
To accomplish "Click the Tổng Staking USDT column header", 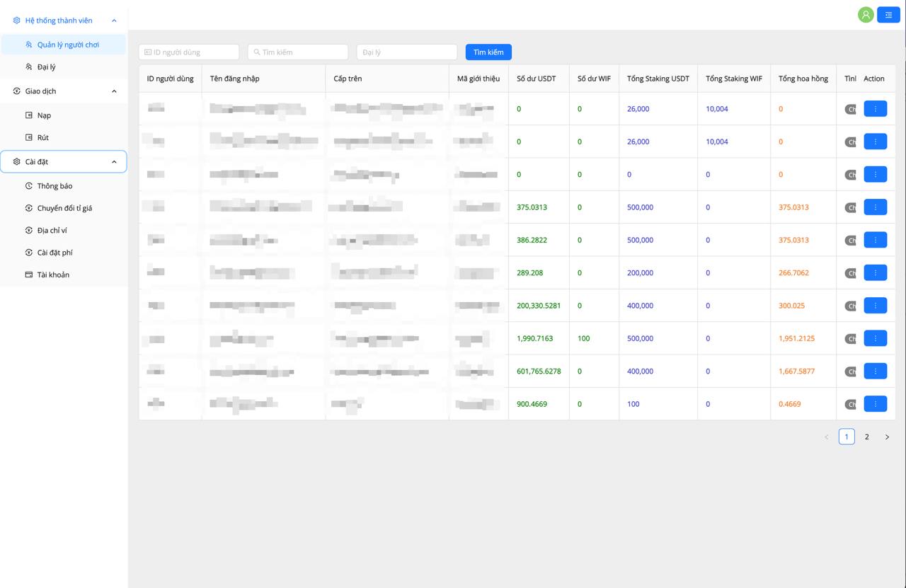I will click(658, 79).
